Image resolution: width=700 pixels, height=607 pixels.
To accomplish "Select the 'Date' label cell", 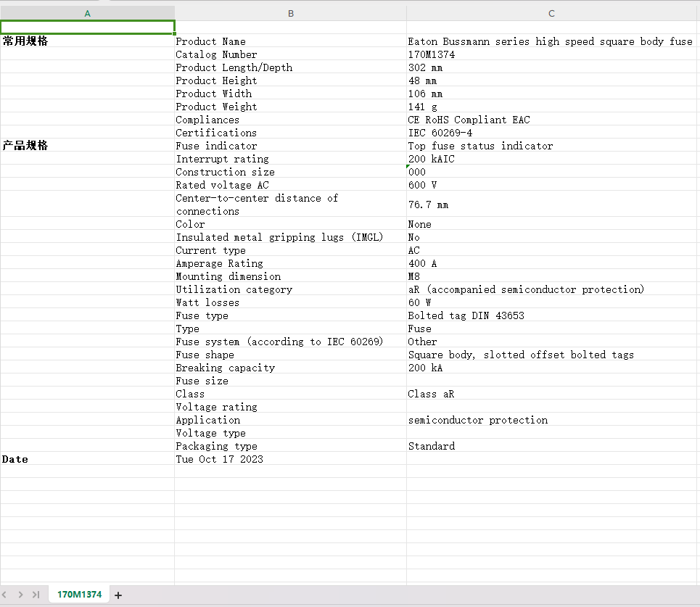I will (x=88, y=459).
